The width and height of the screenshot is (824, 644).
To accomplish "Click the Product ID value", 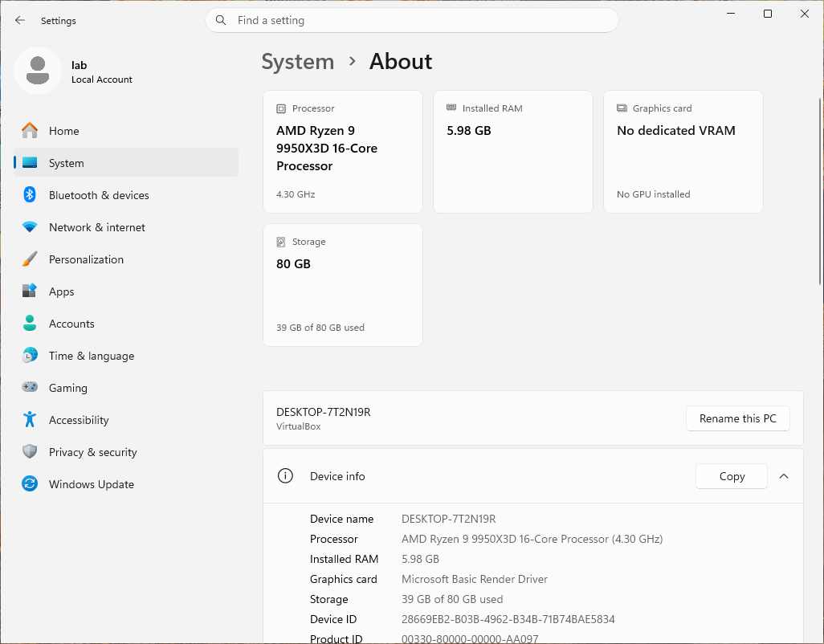I will [470, 638].
